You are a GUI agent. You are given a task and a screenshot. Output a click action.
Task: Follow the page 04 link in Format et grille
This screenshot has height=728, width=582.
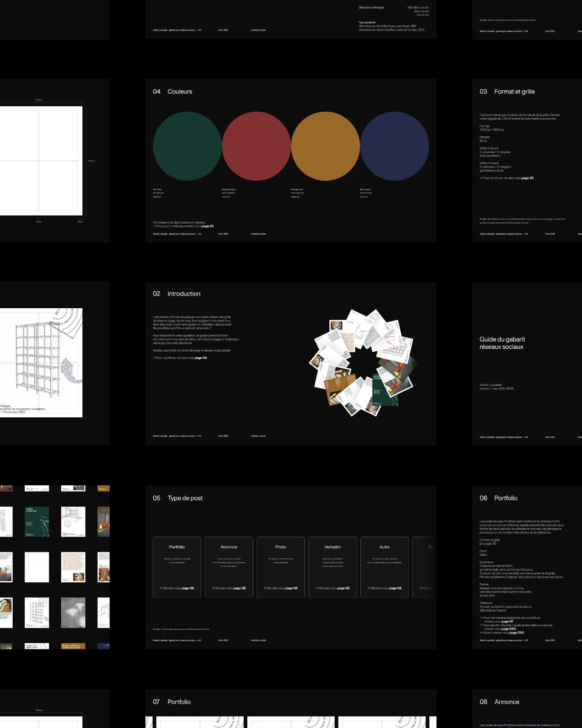527,178
